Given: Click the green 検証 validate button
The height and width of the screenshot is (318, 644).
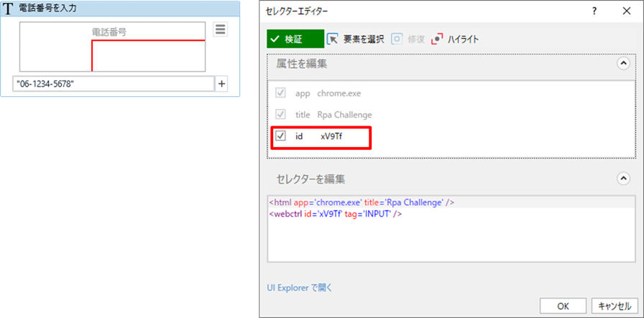Looking at the screenshot, I should tap(295, 39).
